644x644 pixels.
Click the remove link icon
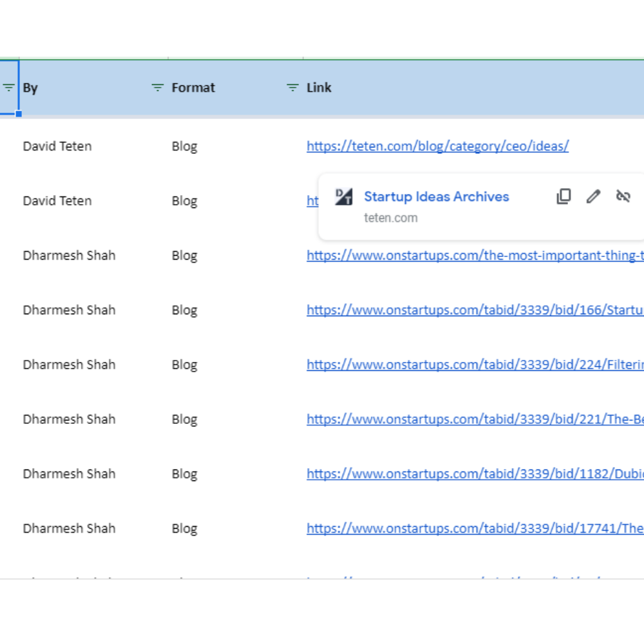click(623, 196)
